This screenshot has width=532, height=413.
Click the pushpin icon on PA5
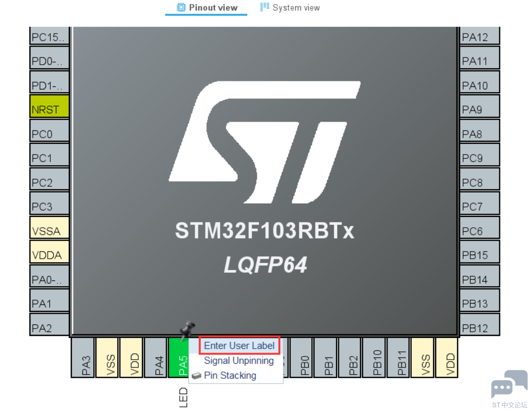(x=186, y=330)
